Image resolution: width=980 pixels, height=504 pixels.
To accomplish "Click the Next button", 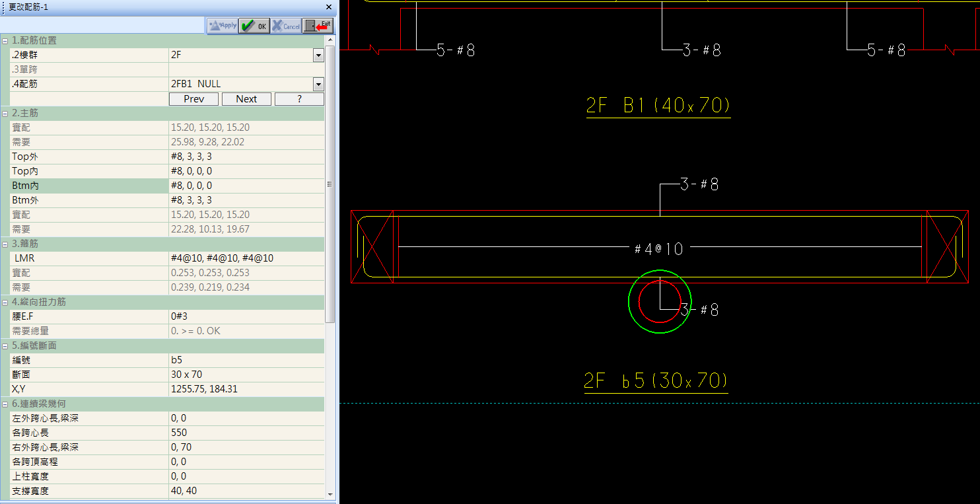I will [246, 99].
